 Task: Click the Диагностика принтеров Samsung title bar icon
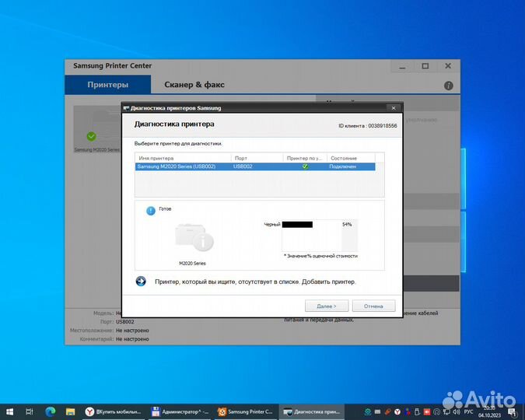pyautogui.click(x=126, y=108)
